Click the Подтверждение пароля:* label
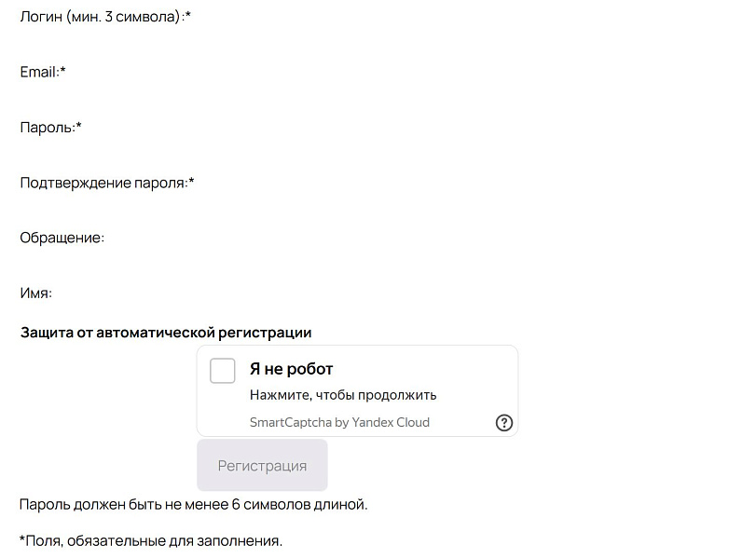Viewport: 756px width, 559px height. click(x=106, y=183)
